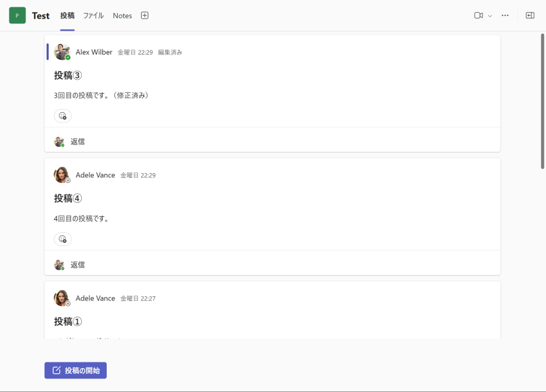
Task: Expand the meeting options dropdown arrow
Action: coord(490,16)
